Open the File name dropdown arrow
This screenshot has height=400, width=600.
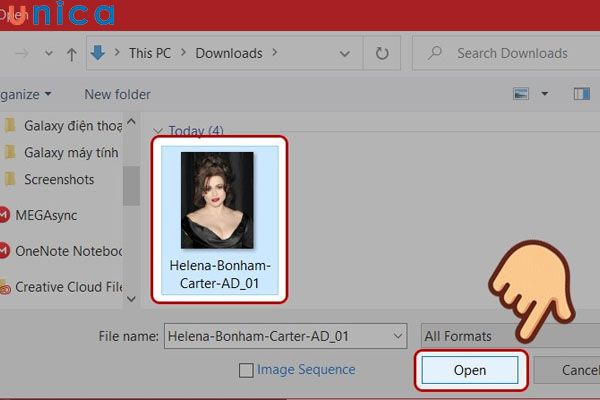[398, 336]
